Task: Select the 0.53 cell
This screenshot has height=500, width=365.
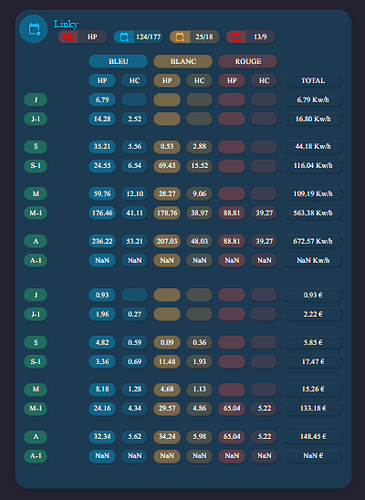Action: [x=167, y=147]
